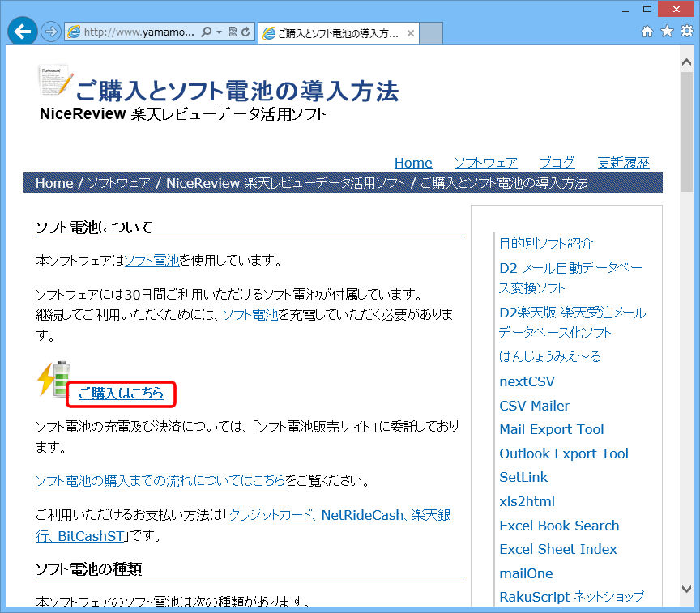Image resolution: width=700 pixels, height=613 pixels.
Task: Open the Tools gear icon
Action: (686, 32)
